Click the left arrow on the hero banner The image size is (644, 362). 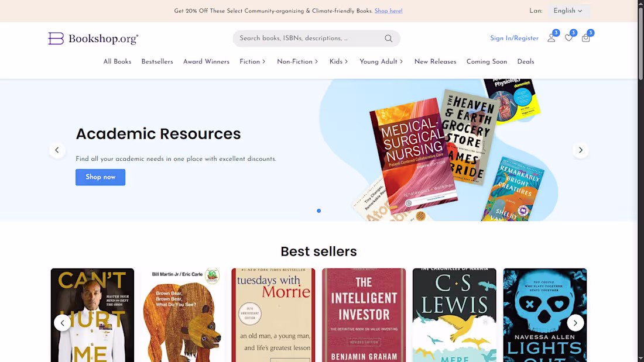[x=57, y=150]
